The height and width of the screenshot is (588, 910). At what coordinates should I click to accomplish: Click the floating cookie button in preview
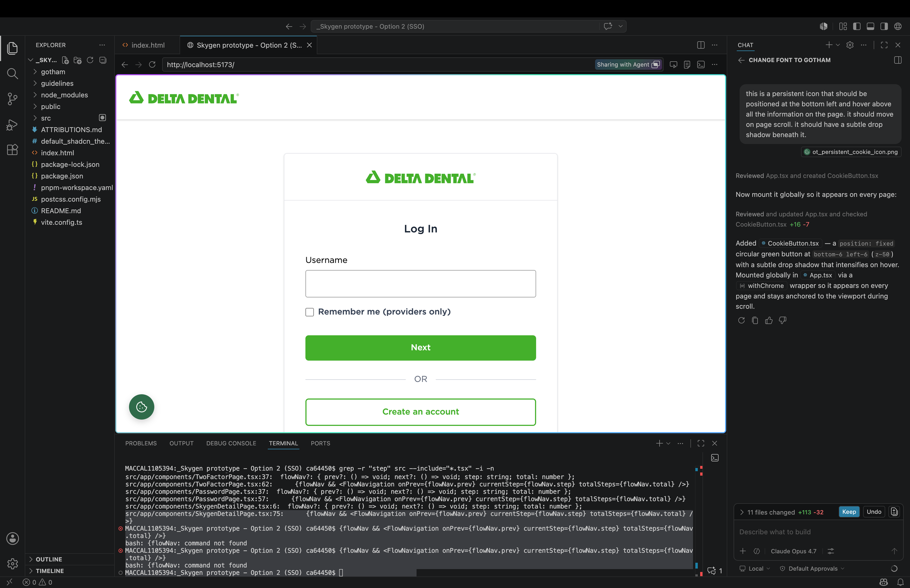click(141, 407)
